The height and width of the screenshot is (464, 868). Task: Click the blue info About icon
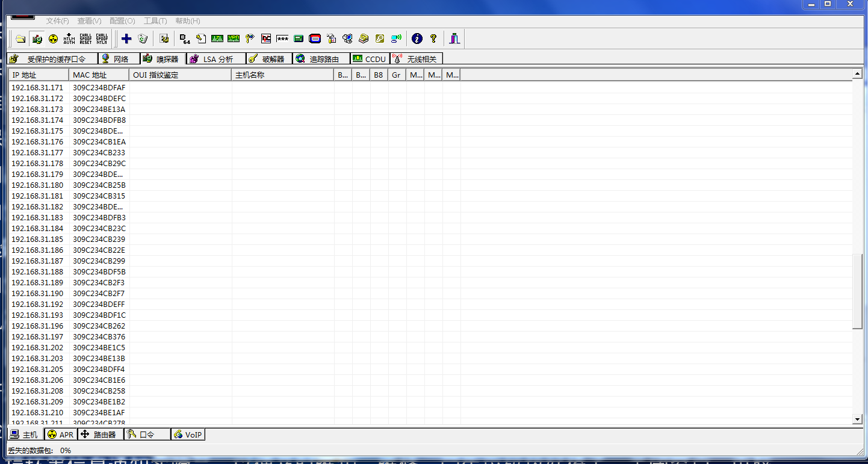(x=417, y=39)
